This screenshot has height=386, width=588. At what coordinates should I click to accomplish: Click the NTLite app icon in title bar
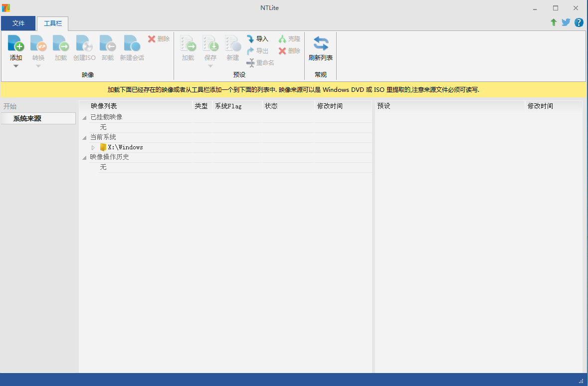(6, 7)
